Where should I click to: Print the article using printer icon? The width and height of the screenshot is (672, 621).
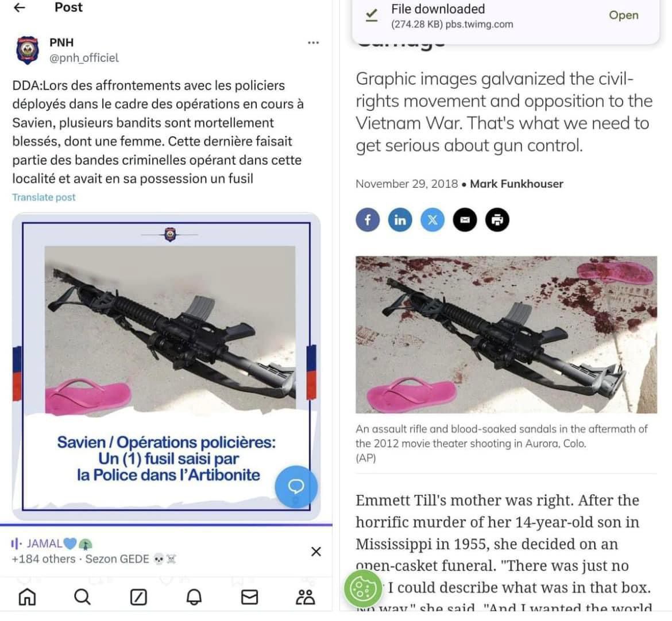click(x=497, y=220)
